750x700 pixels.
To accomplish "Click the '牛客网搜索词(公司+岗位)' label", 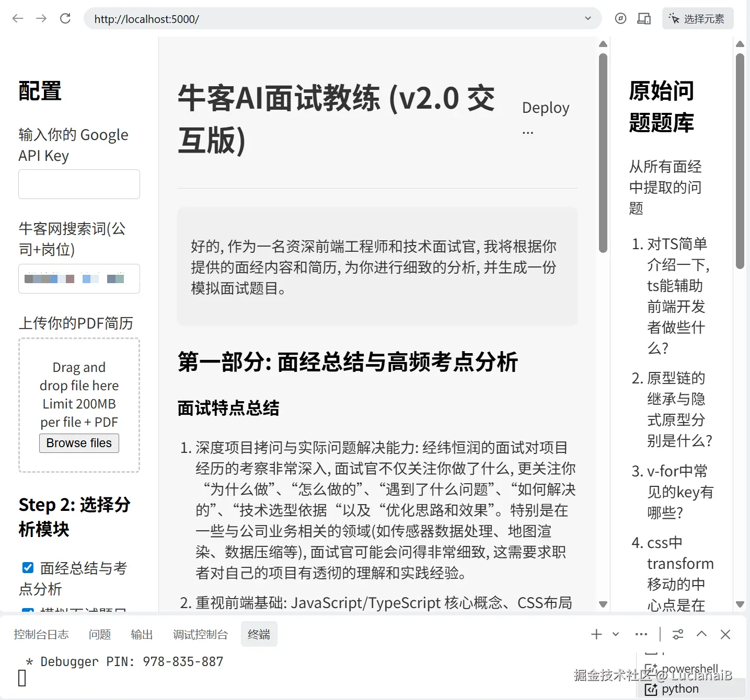I will click(x=72, y=239).
